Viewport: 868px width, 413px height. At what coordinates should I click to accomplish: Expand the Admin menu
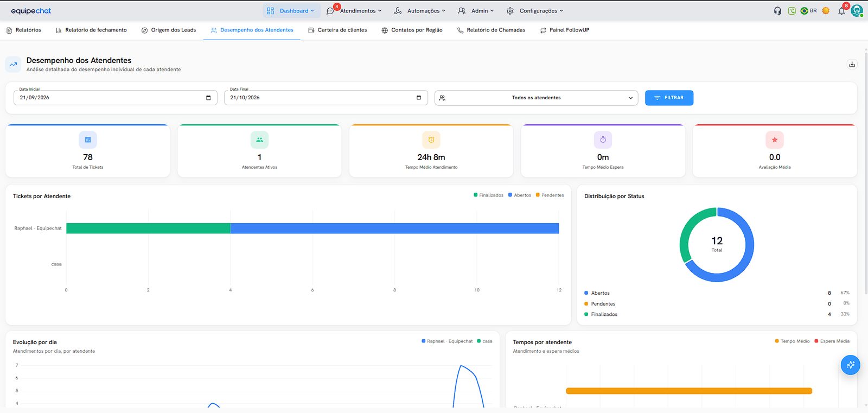pos(476,11)
